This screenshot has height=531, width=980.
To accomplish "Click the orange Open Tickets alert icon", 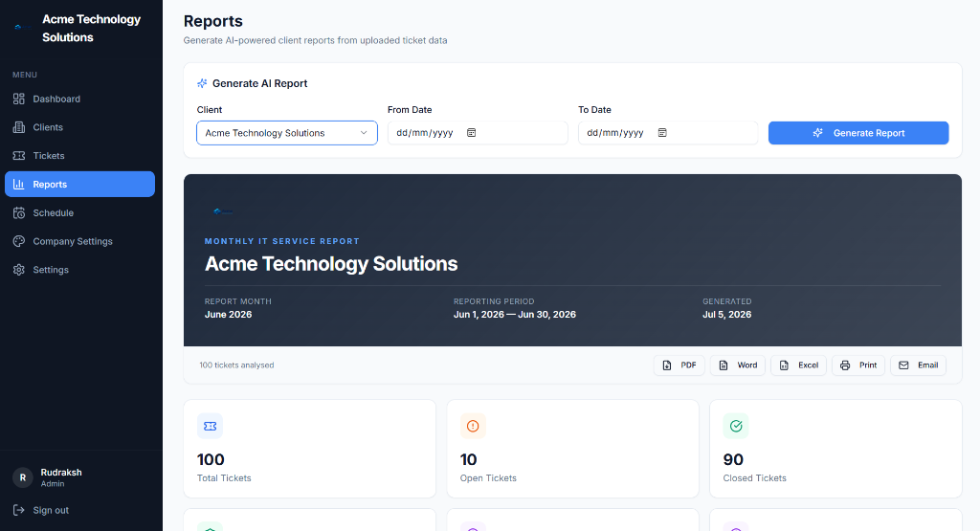I will [x=473, y=426].
